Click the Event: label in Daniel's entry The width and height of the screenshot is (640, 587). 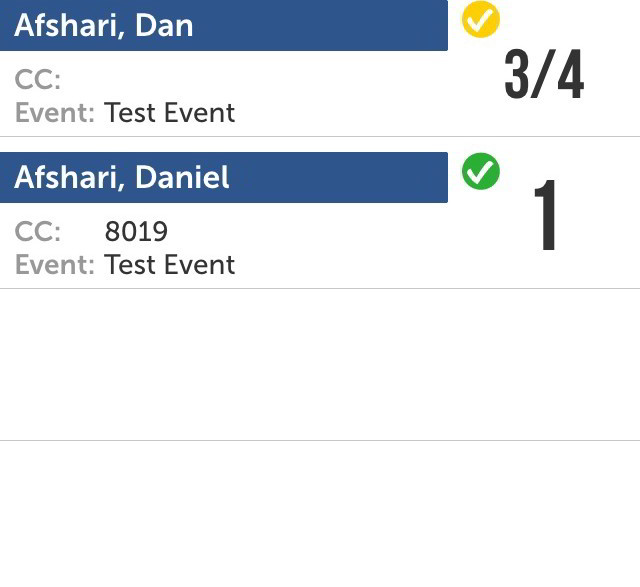[x=55, y=265]
